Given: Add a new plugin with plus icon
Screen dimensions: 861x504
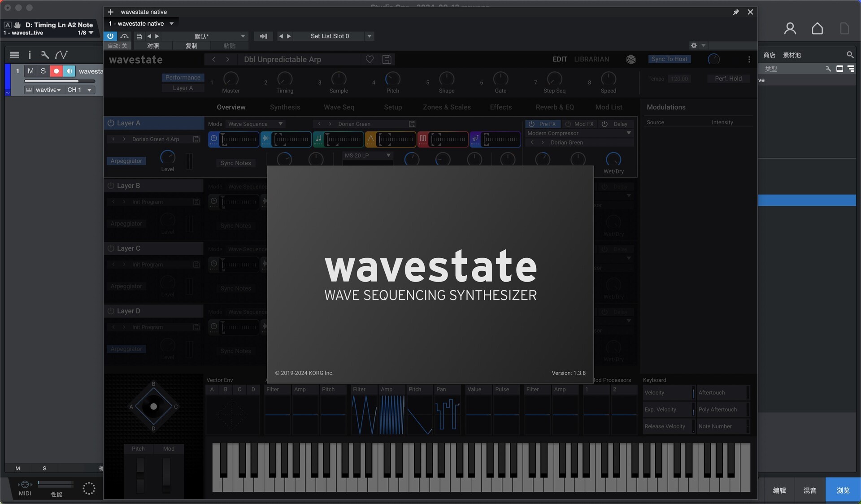Looking at the screenshot, I should point(111,12).
